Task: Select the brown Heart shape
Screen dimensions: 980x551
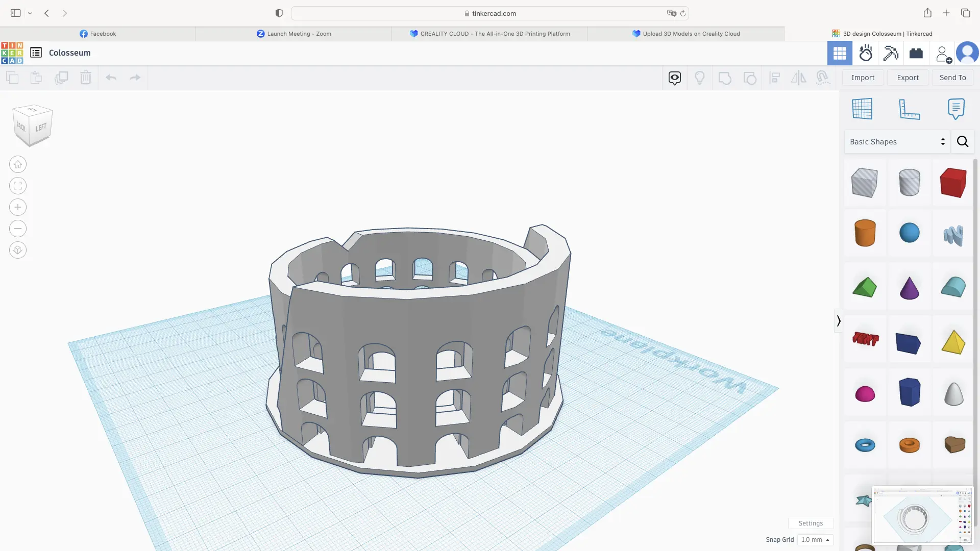Action: click(954, 444)
